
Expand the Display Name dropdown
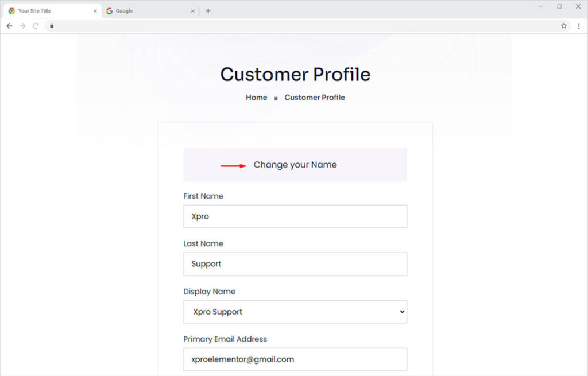(x=295, y=312)
